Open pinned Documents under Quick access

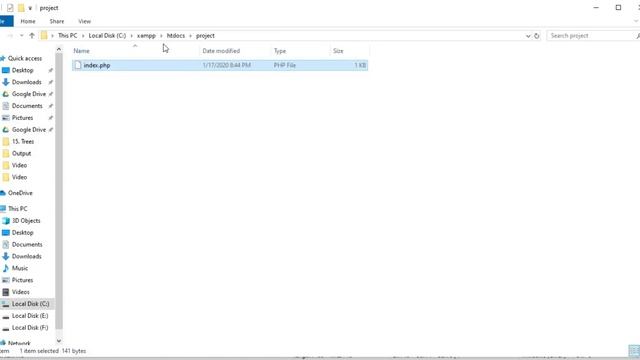27,106
